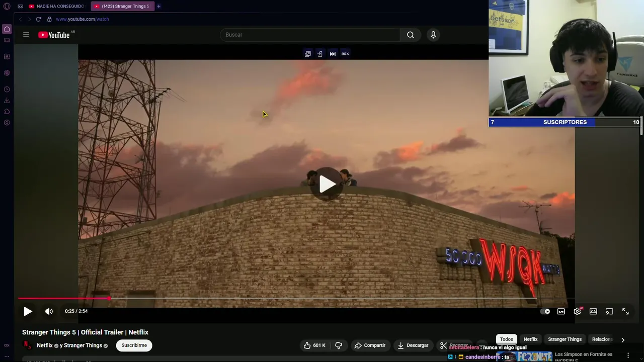Like the video with 601 K
This screenshot has width=644, height=362.
(314, 345)
